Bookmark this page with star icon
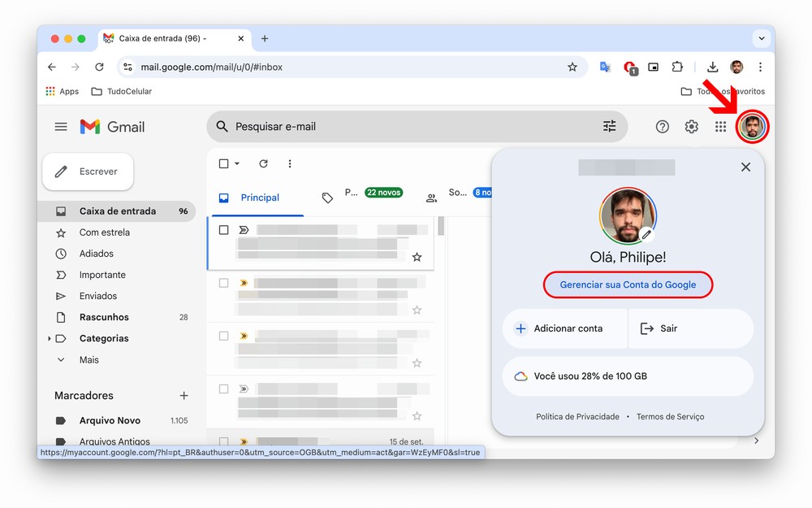812x508 pixels. point(572,67)
